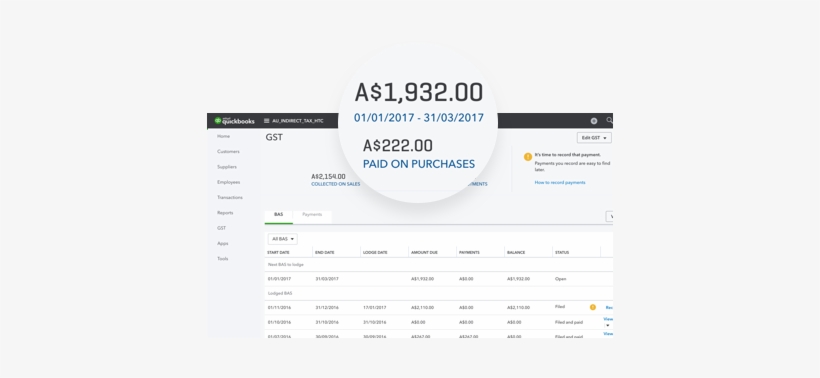Click the GST page heading
The height and width of the screenshot is (378, 820).
click(274, 138)
